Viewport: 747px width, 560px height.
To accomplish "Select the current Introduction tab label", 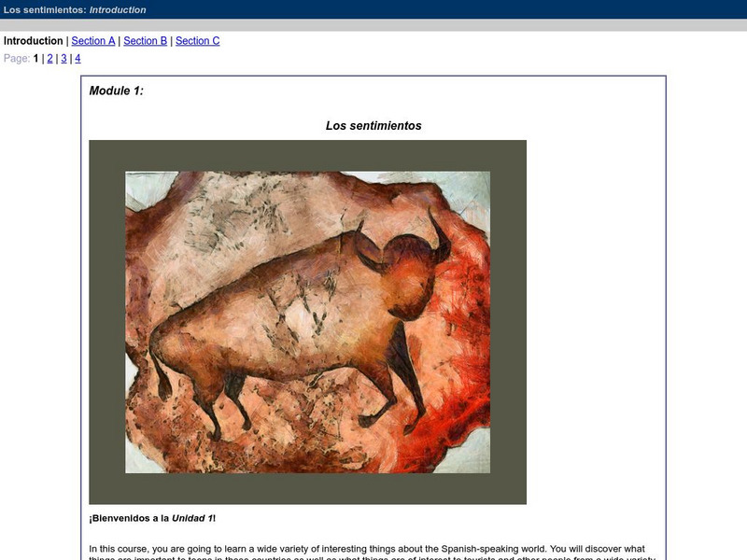I will pos(34,41).
